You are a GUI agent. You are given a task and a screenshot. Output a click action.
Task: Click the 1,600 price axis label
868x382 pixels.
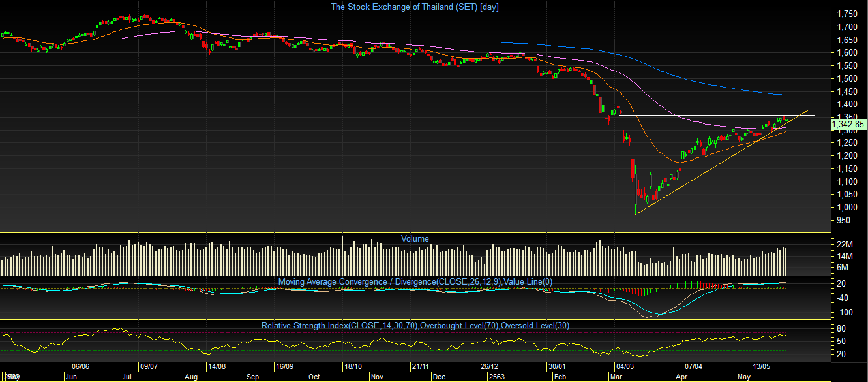847,53
